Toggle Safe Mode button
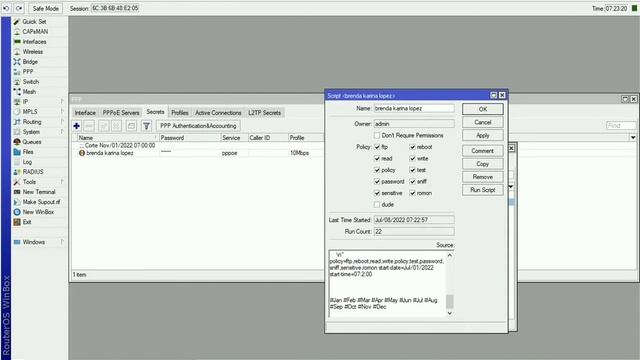This screenshot has height=360, width=640. 46,8
